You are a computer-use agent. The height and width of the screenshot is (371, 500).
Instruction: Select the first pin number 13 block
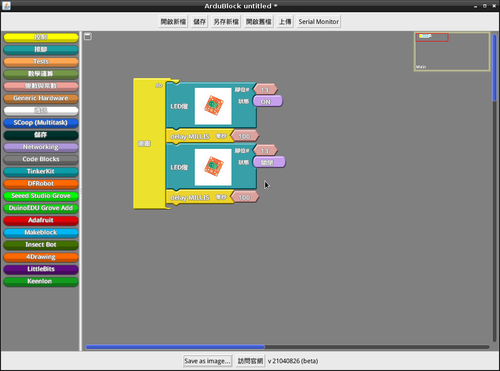(x=265, y=90)
